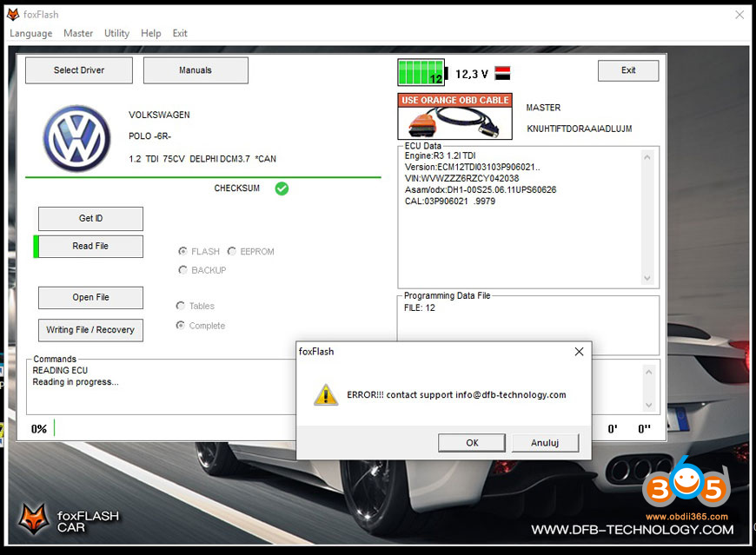Viewport: 756px width, 555px height.
Task: Click the VIN line in ECU Data
Action: coord(462,178)
